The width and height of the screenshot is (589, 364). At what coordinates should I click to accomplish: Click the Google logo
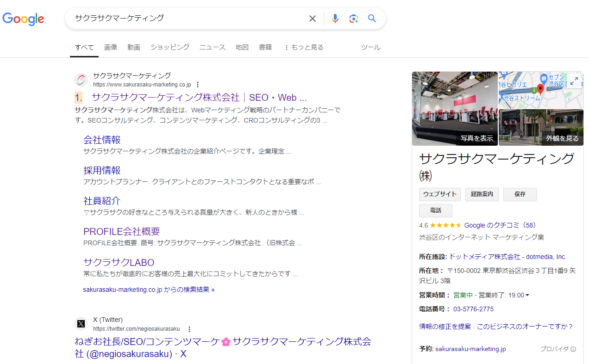coord(23,19)
